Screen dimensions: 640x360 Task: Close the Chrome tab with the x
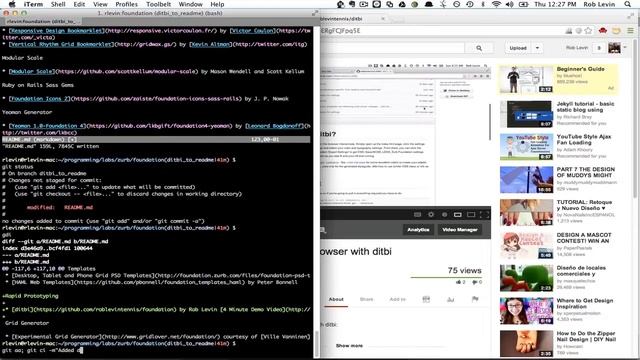pos(383,19)
